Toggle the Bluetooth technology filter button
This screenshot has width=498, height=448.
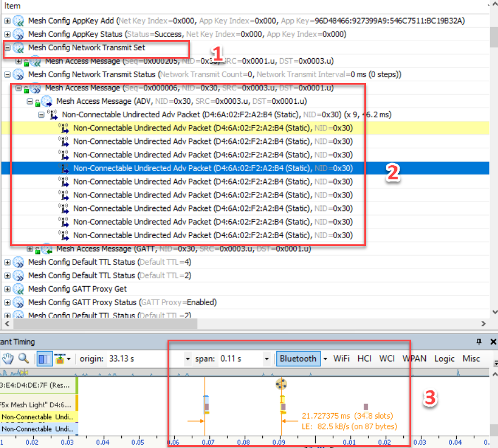(298, 358)
